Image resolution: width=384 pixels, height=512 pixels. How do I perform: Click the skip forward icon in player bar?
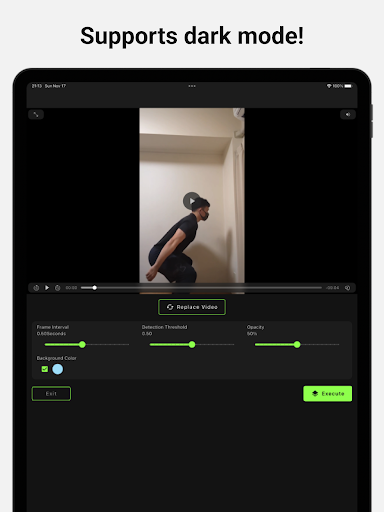click(x=58, y=288)
